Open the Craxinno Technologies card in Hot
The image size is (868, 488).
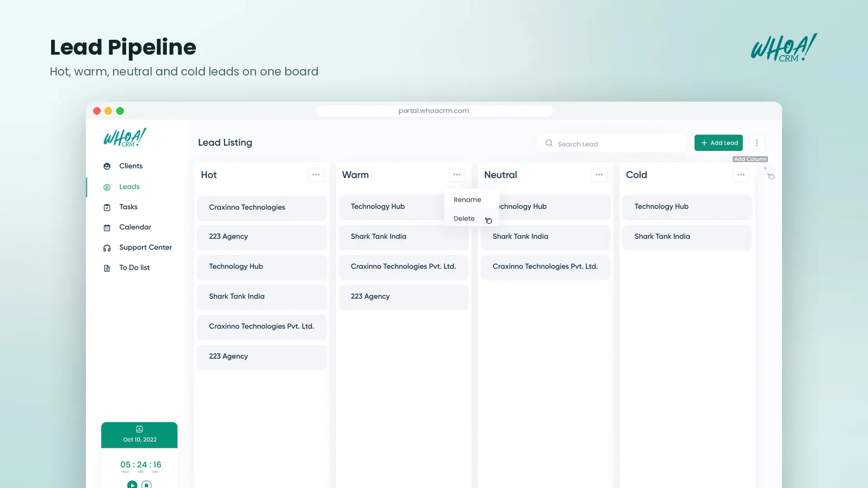tap(262, 208)
